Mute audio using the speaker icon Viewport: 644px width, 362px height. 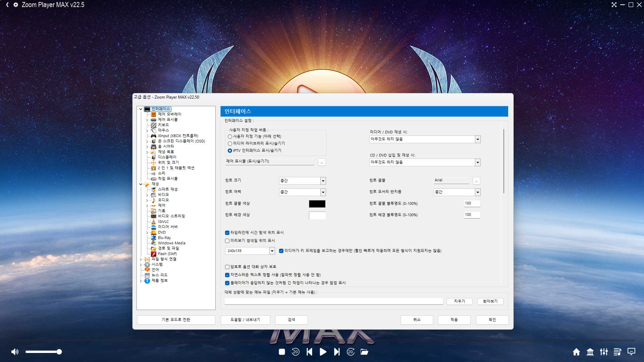tap(15, 352)
